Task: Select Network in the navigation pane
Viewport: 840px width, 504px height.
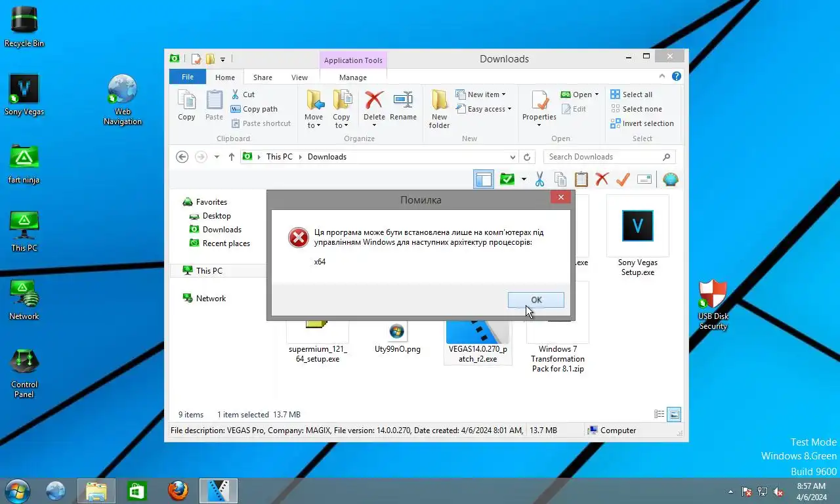Action: [211, 298]
